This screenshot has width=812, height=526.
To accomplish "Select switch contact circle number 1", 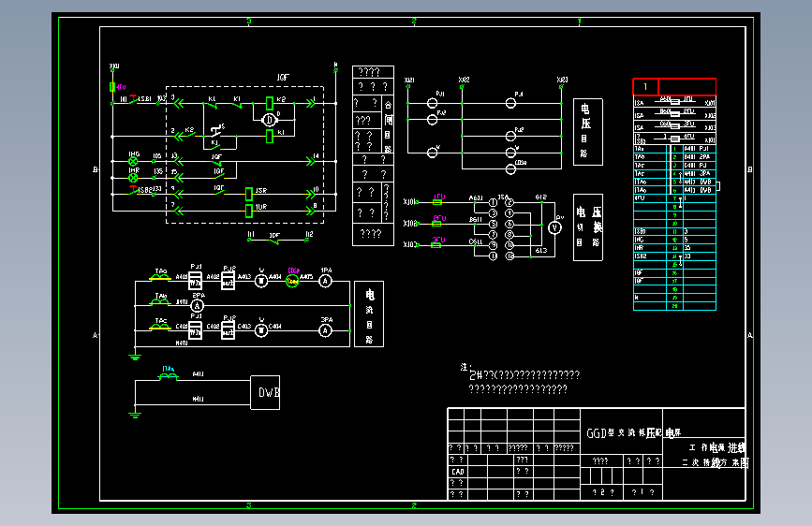I will [x=493, y=202].
